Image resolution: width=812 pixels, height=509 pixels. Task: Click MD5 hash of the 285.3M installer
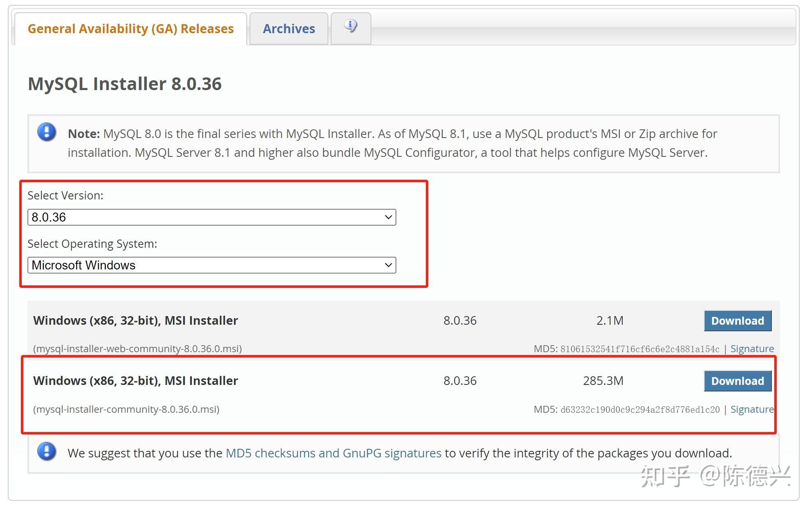[639, 410]
